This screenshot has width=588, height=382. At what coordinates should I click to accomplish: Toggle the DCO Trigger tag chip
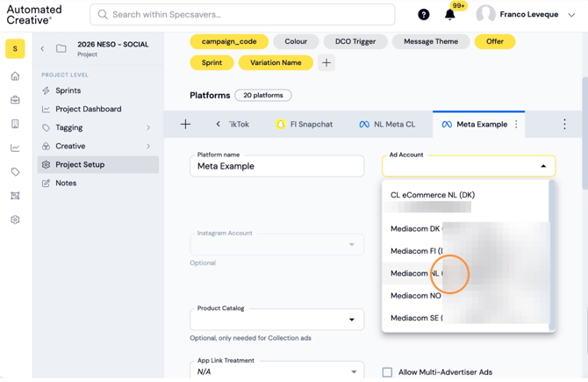[x=355, y=41]
